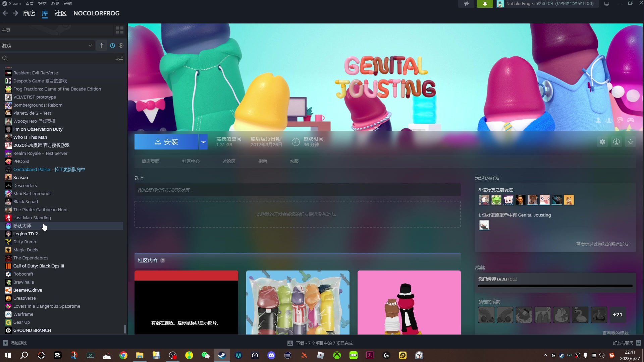Switch to the 社区 tab
The height and width of the screenshot is (362, 644).
point(60,13)
